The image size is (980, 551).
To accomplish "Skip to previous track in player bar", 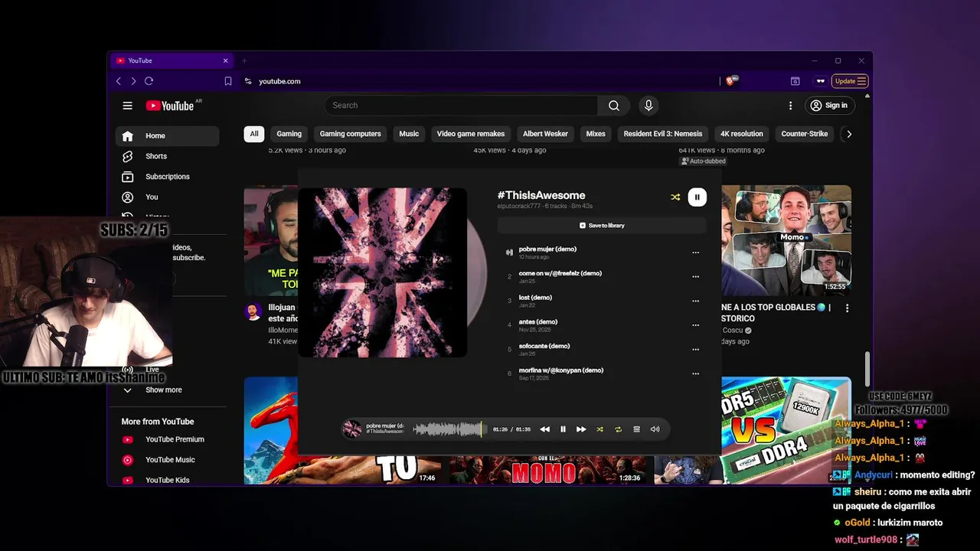I will click(544, 429).
